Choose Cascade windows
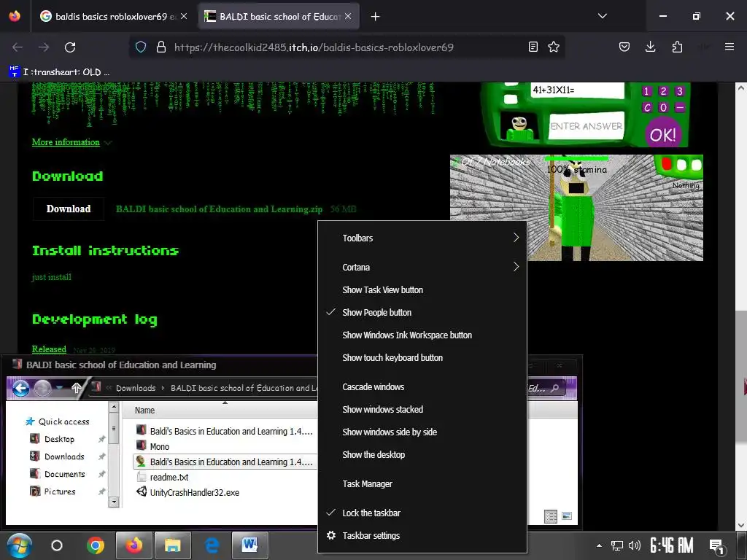Viewport: 747px width, 560px height. [422, 386]
